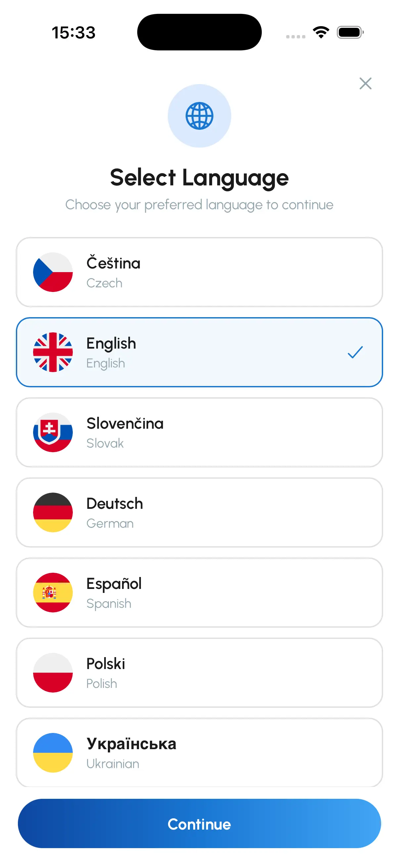399x868 pixels.
Task: Confirm English as the selected language
Action: [199, 352]
